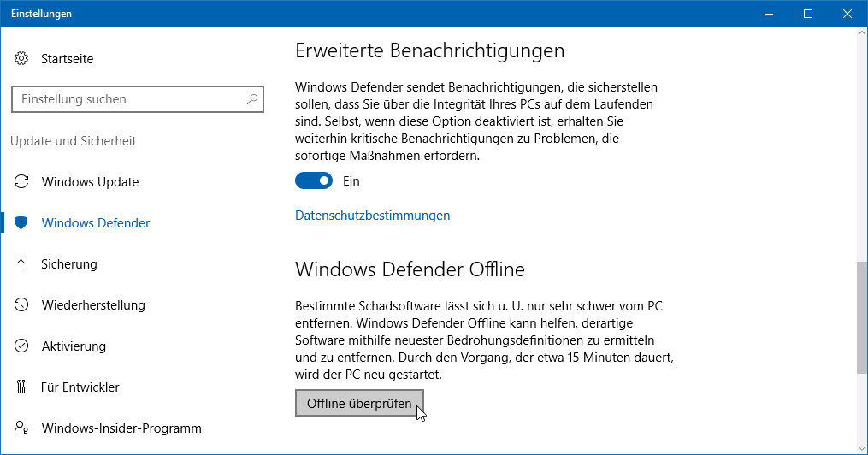Click the Startseite gear icon
868x455 pixels.
(x=21, y=59)
